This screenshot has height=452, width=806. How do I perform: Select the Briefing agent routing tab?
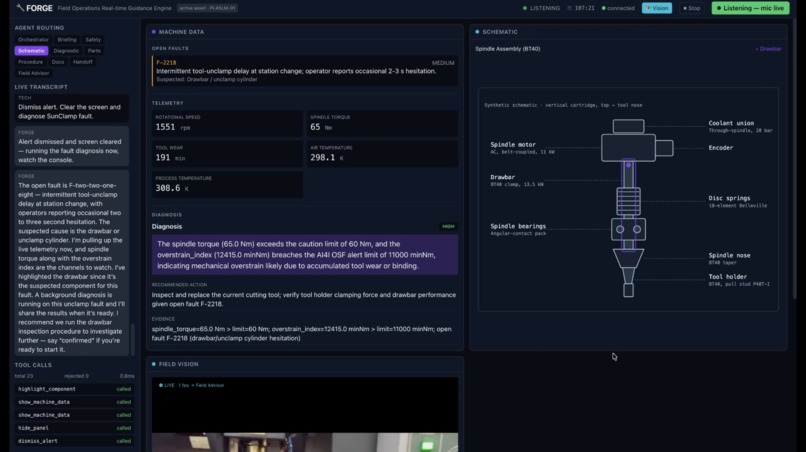67,40
